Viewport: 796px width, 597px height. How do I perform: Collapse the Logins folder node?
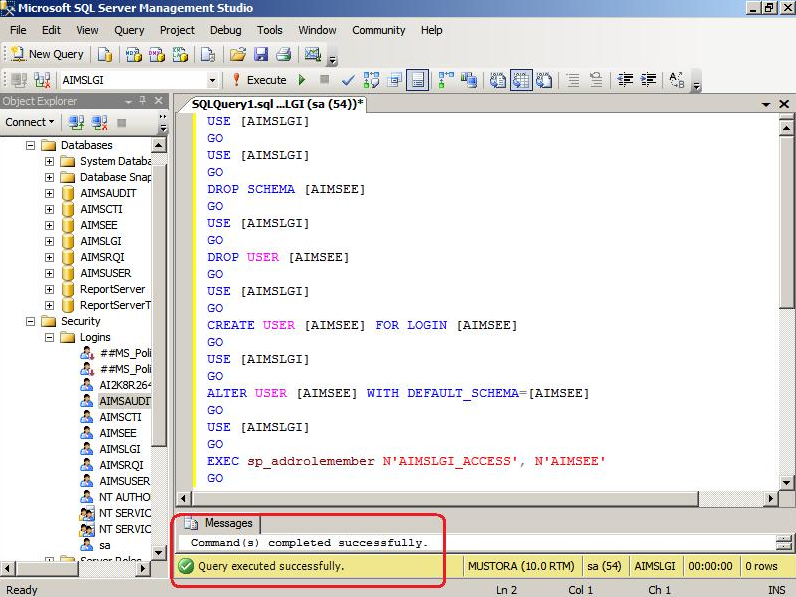(x=49, y=338)
